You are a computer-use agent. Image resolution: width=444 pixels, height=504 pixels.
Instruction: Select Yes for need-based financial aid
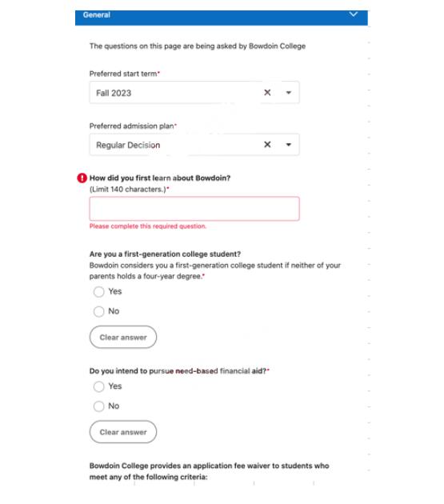point(98,386)
